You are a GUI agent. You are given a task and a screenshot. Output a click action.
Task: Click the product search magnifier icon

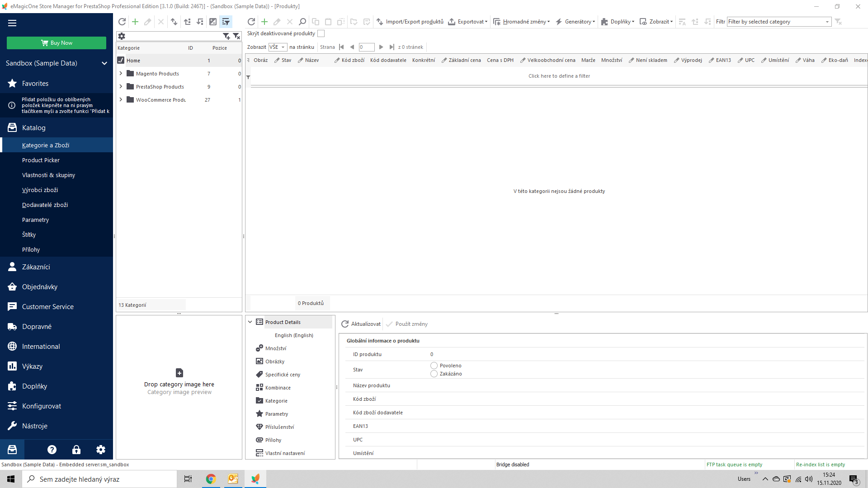coord(302,22)
